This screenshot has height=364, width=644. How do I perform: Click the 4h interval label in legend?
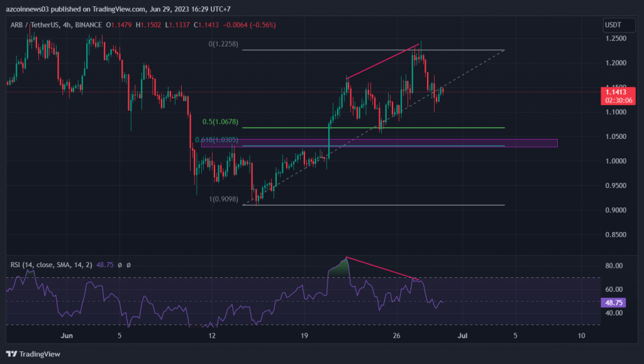pyautogui.click(x=67, y=25)
